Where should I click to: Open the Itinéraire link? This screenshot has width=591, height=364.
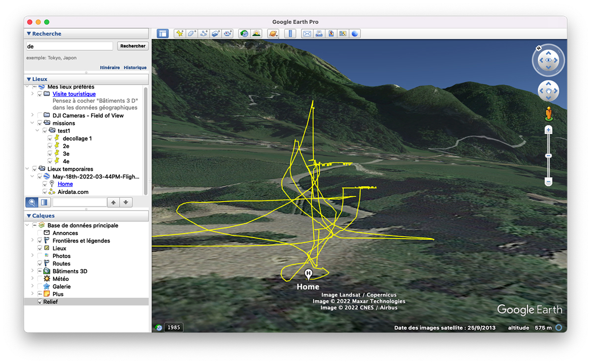pyautogui.click(x=110, y=68)
